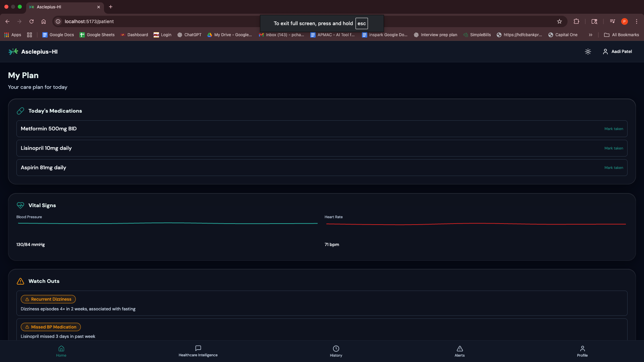Bookmark this page with the star icon
This screenshot has width=644, height=362.
[559, 21]
